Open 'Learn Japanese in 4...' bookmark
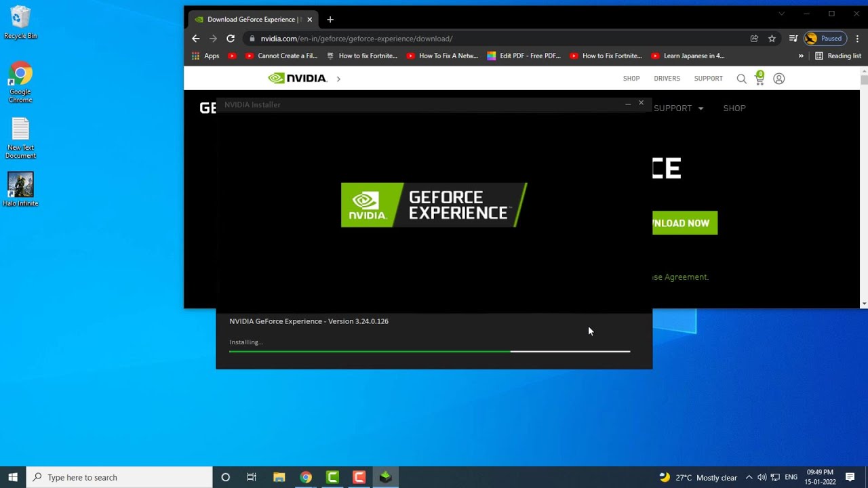Screen dimensions: 868x488 tap(688, 56)
